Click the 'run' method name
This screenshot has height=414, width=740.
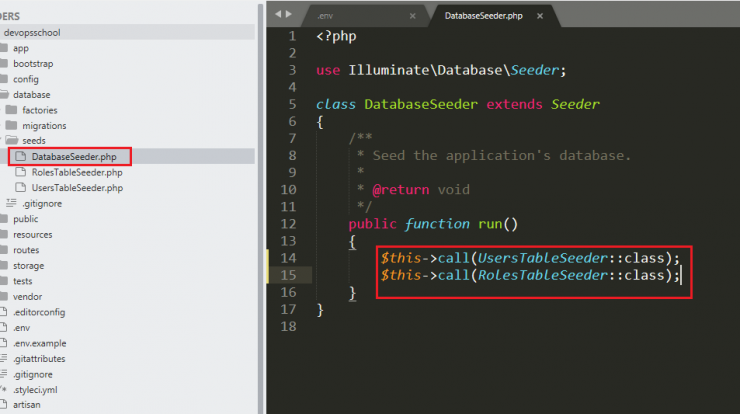point(490,224)
